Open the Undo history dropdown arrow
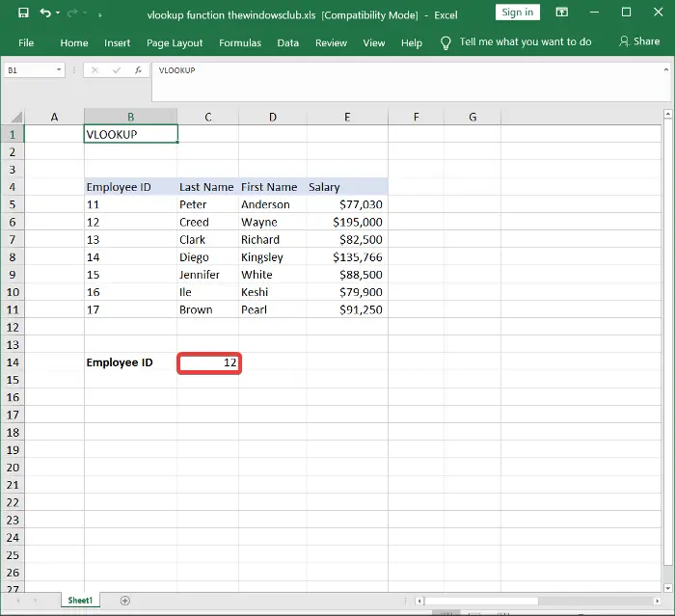This screenshot has height=616, width=675. [58, 13]
